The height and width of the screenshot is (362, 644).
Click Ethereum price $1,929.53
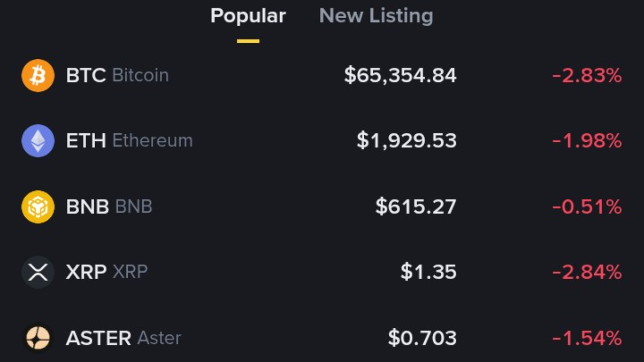407,141
